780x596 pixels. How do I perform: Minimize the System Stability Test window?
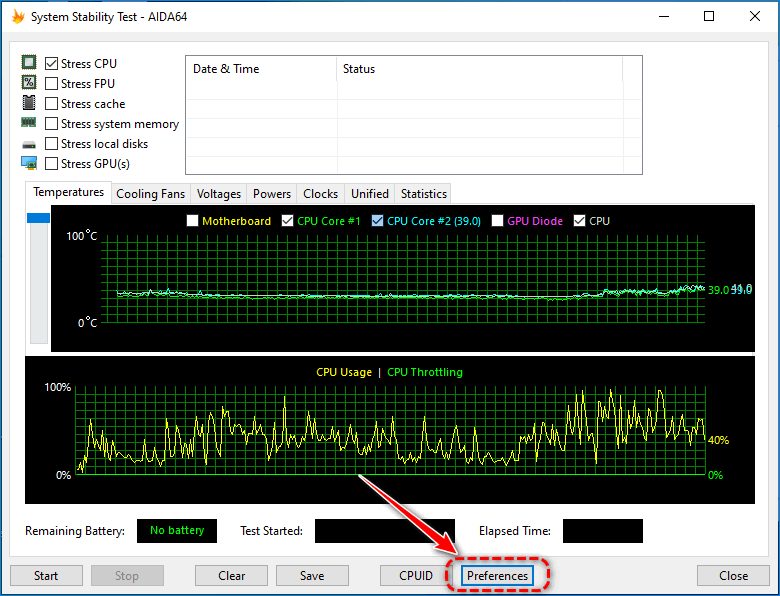[x=664, y=16]
